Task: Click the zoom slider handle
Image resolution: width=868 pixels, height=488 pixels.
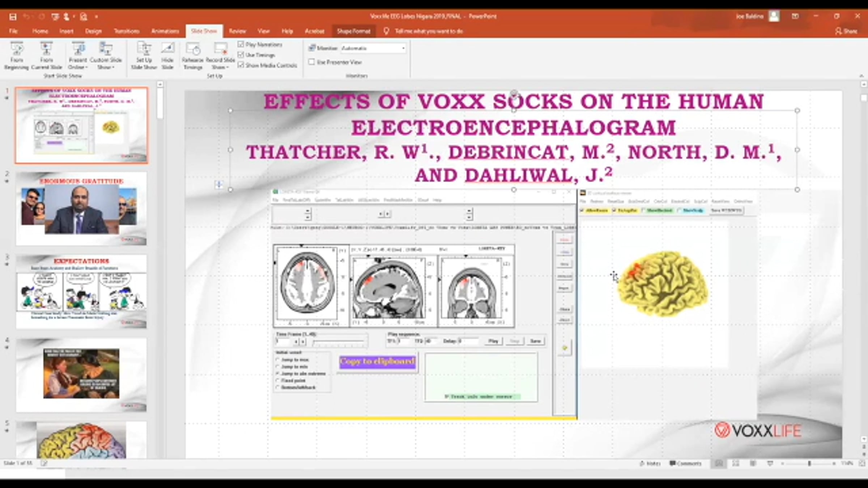Action: (x=809, y=463)
